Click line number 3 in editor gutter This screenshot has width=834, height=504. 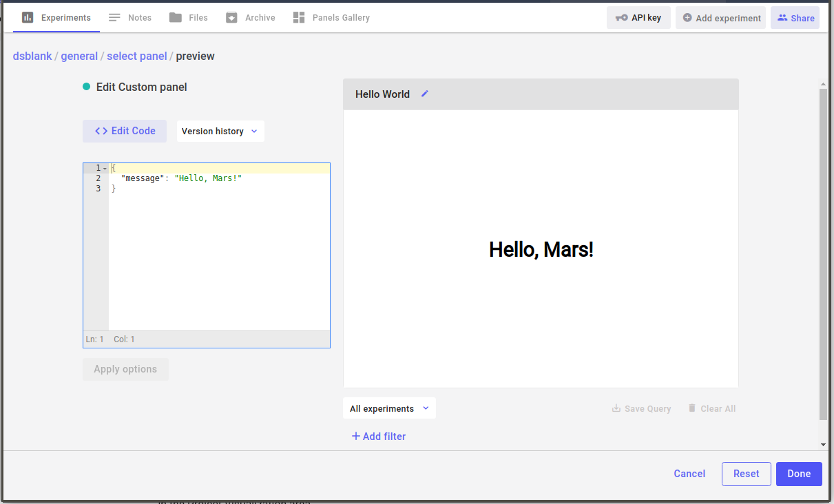pyautogui.click(x=98, y=189)
